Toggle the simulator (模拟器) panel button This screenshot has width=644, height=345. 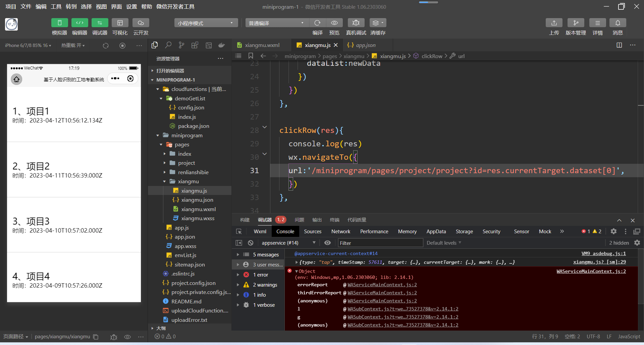click(x=59, y=23)
